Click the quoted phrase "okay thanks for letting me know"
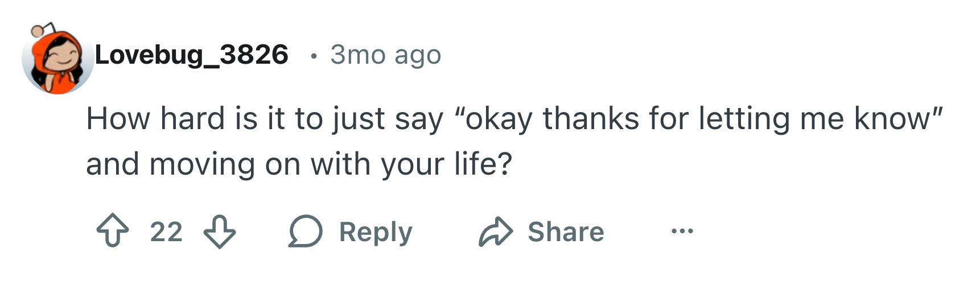 pyautogui.click(x=699, y=119)
